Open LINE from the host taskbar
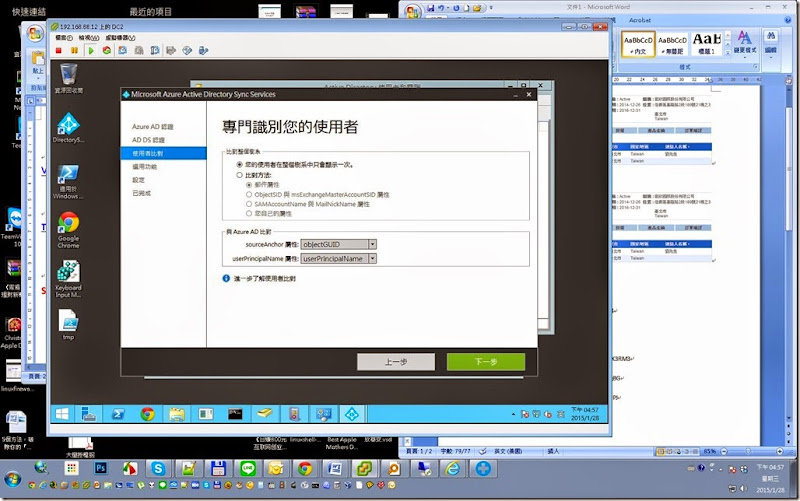This screenshot has height=501, width=800. pos(248,468)
